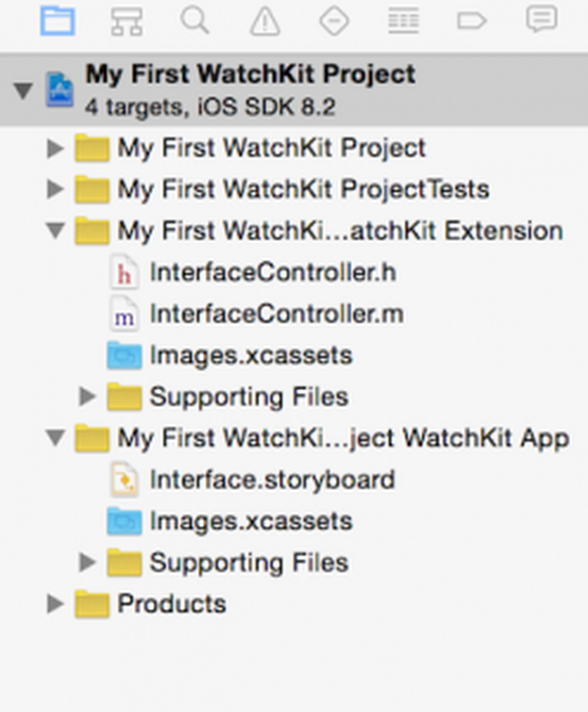Open the Find navigator magnifier icon

195,21
